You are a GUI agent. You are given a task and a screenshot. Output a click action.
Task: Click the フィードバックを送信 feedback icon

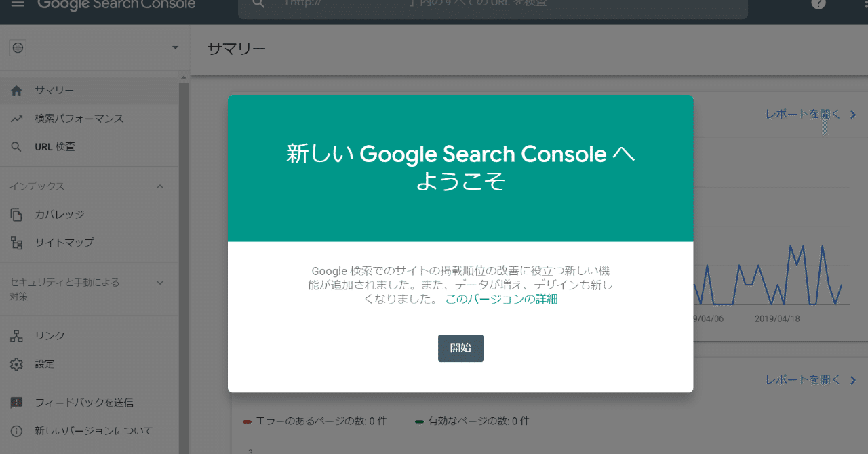click(16, 402)
